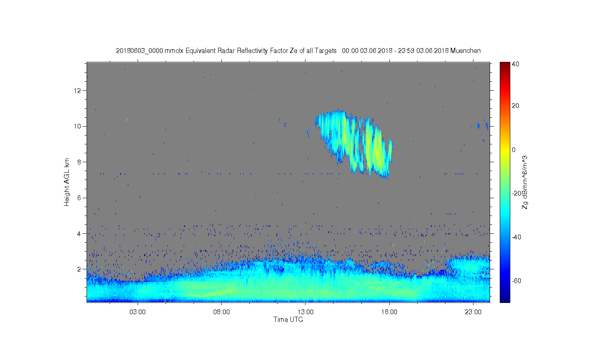Click the '23:00' time tick label
Image resolution: width=607 pixels, height=364 pixels.
(473, 312)
